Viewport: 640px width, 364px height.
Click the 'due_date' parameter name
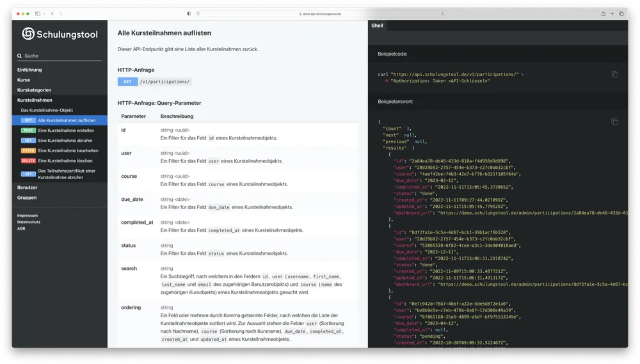132,200
